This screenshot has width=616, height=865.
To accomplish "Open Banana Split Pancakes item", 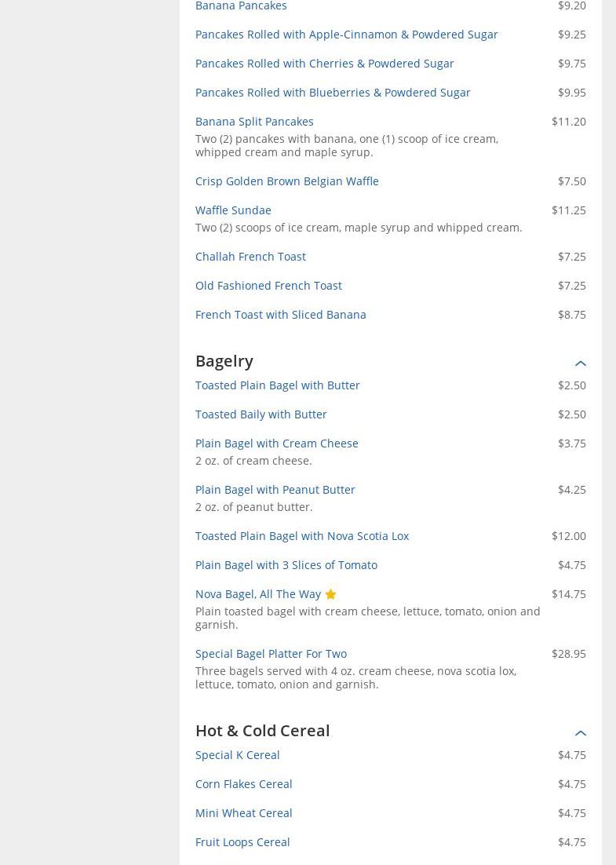I will pos(254,122).
